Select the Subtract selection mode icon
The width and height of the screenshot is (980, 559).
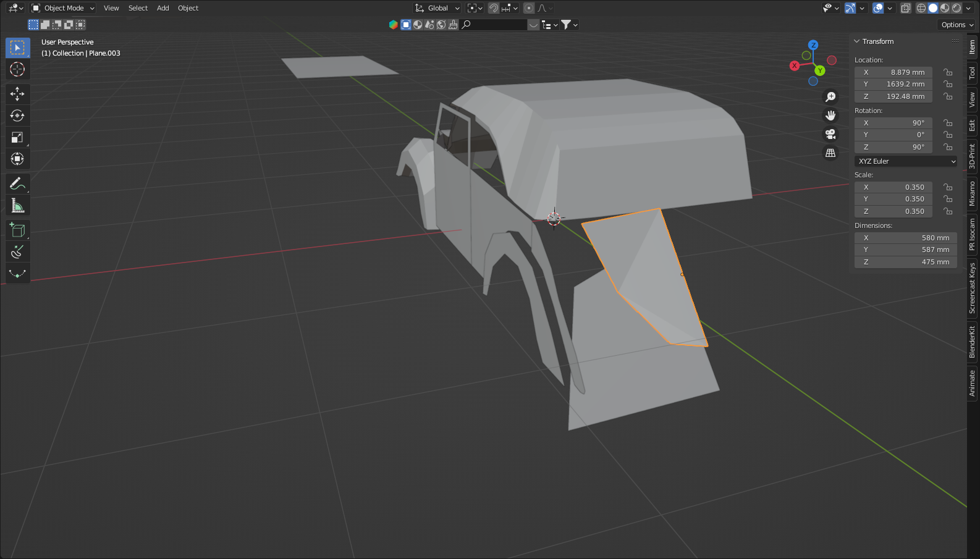point(57,25)
